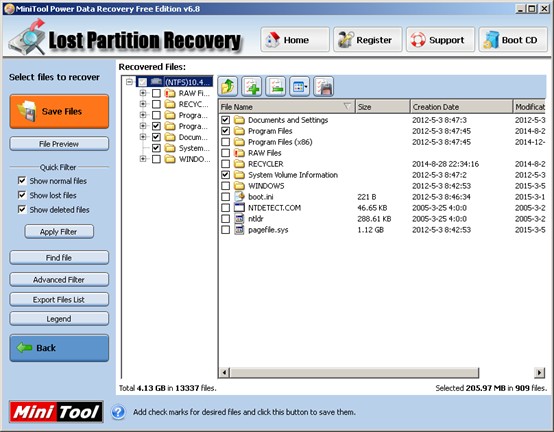Screen dimensions: 554x432
Task: Uncheck System Volume Information in file list
Action: (225, 175)
